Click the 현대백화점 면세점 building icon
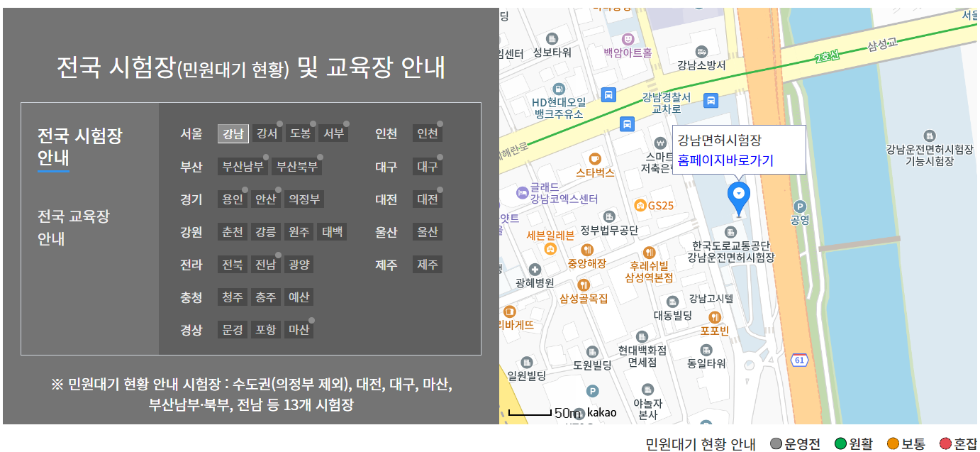Viewport: 980px width, 452px height. point(642,336)
